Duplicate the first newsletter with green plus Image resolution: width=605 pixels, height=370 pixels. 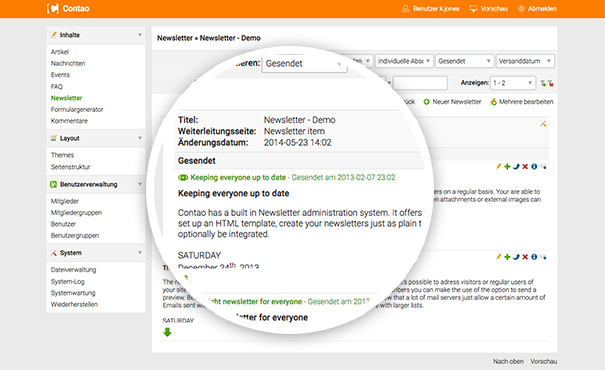coord(507,167)
